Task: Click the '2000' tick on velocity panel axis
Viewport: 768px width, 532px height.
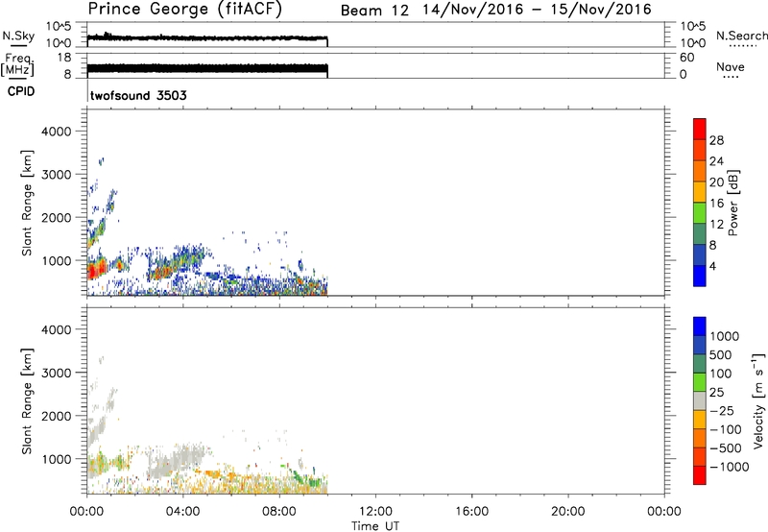Action: (x=57, y=416)
